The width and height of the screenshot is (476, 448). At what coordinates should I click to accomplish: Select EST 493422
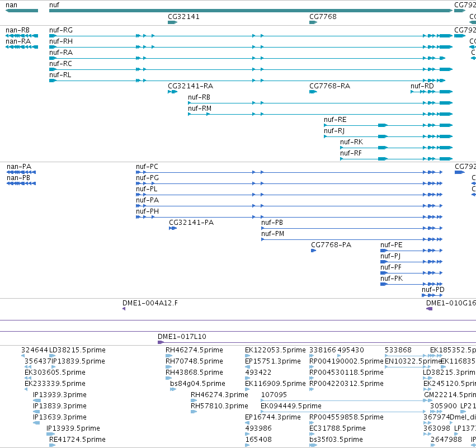click(258, 372)
